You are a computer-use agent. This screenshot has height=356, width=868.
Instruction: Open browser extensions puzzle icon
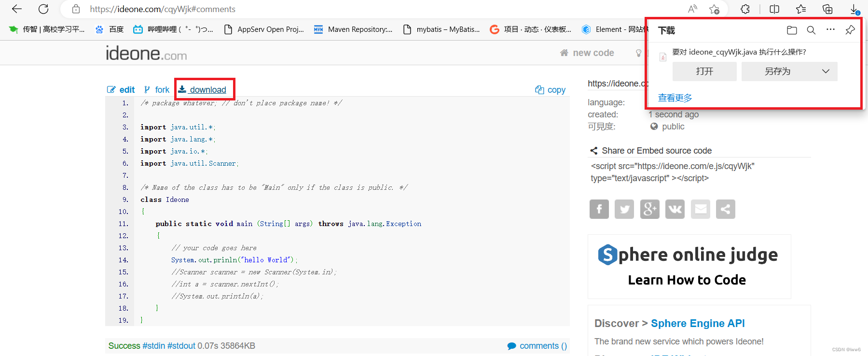pos(745,9)
